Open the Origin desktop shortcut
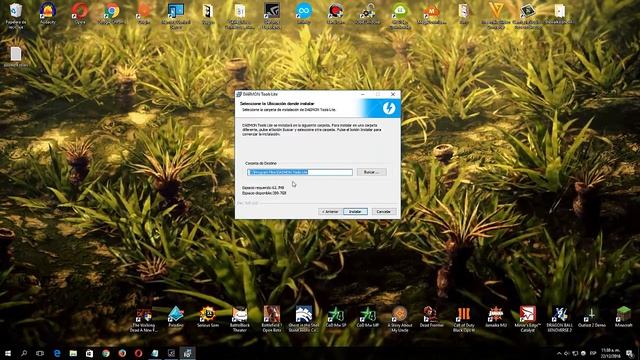Viewport: 640px width, 360px height. coord(144,13)
